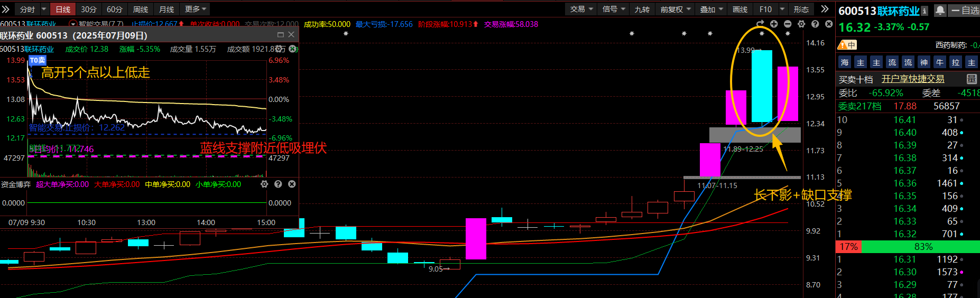The image size is (980, 298).
Task: Select the 日线 daily chart tab
Action: pos(63,9)
